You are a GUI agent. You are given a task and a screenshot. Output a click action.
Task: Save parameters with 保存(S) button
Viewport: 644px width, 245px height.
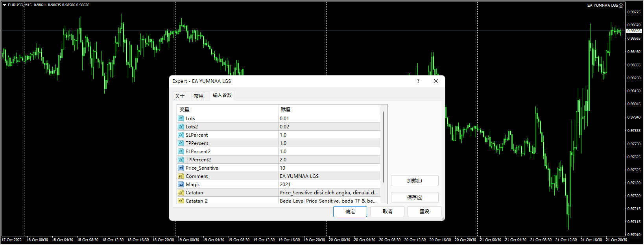pos(415,197)
